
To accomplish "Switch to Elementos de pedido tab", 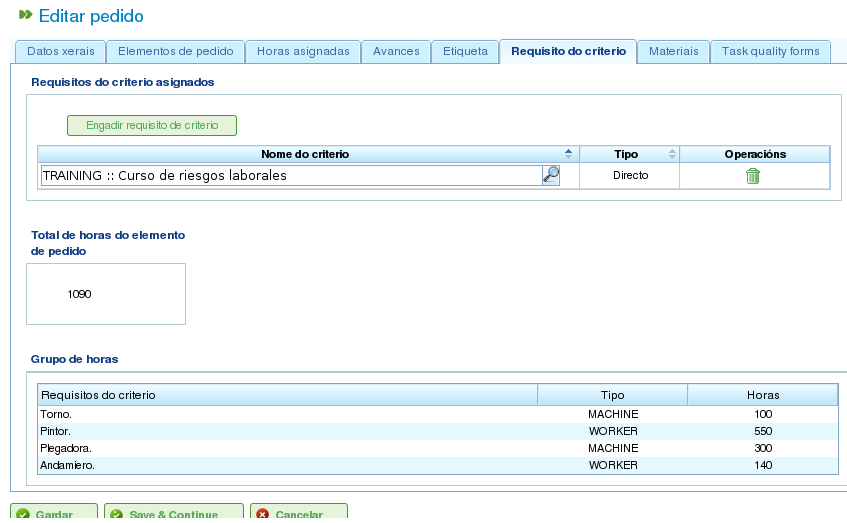I will point(176,51).
